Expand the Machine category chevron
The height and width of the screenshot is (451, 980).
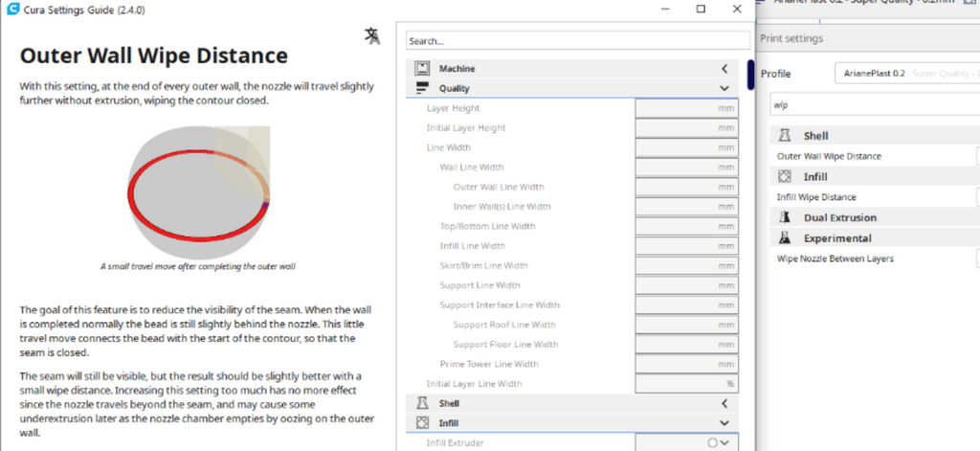coord(724,69)
